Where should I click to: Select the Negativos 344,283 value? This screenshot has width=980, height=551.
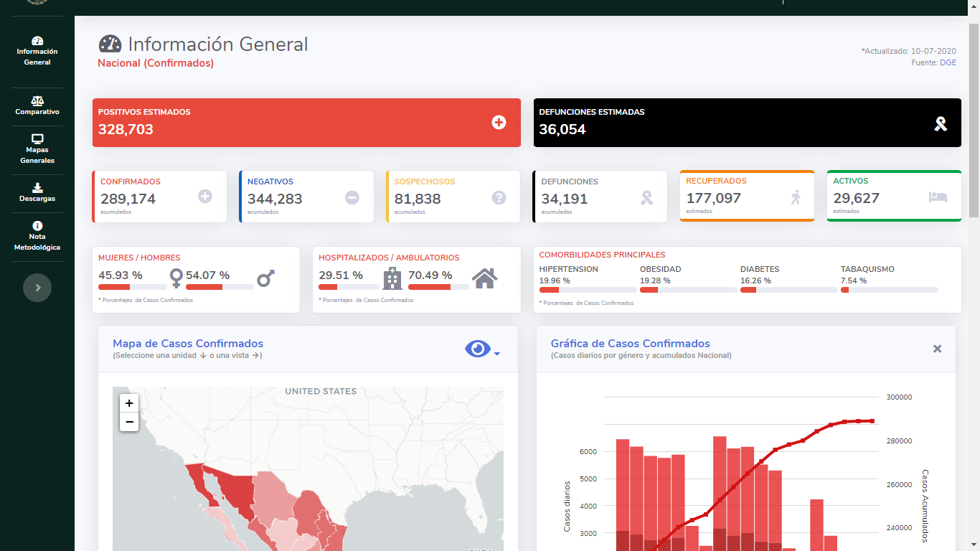(275, 199)
